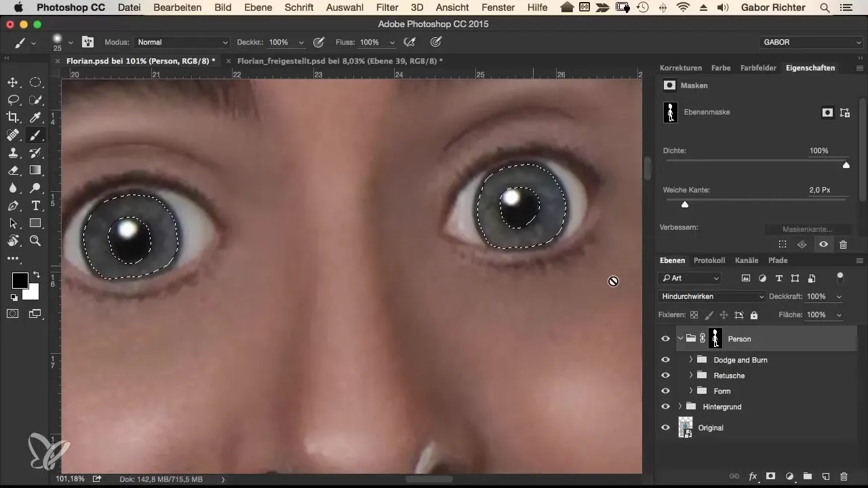Create a new layer group
The height and width of the screenshot is (488, 868).
[x=808, y=476]
